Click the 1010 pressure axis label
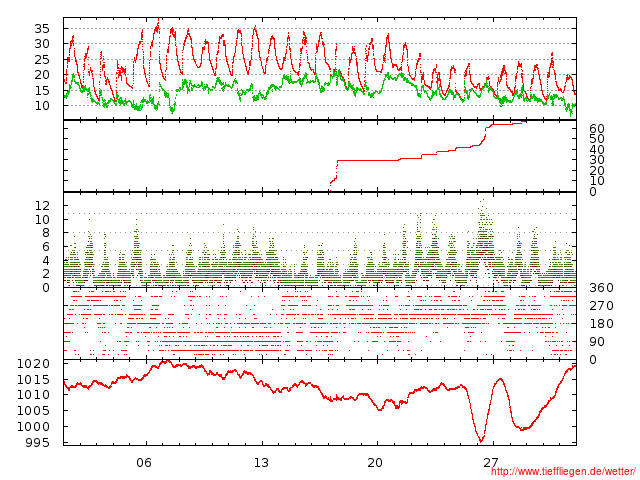This screenshot has height=480, width=640. tap(33, 395)
